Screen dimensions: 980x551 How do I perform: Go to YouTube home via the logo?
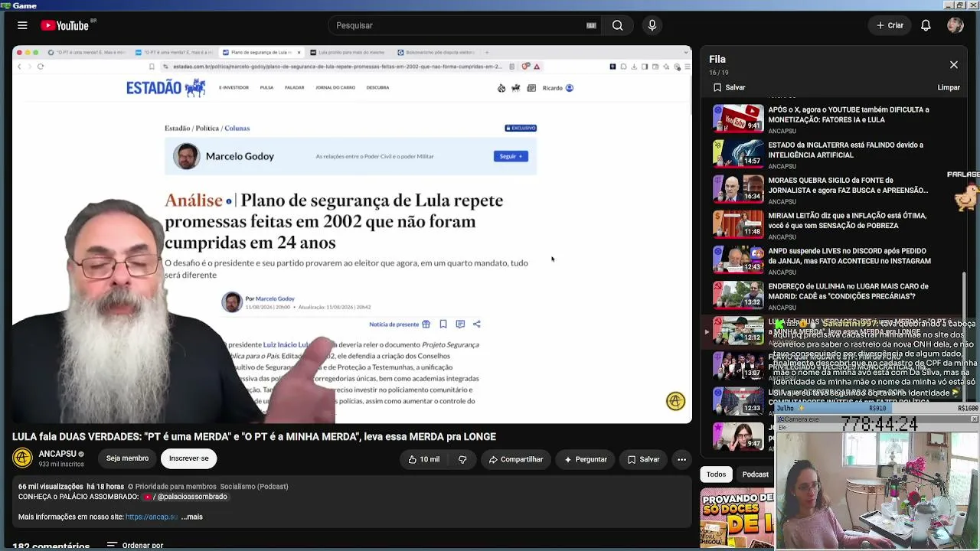coord(65,25)
